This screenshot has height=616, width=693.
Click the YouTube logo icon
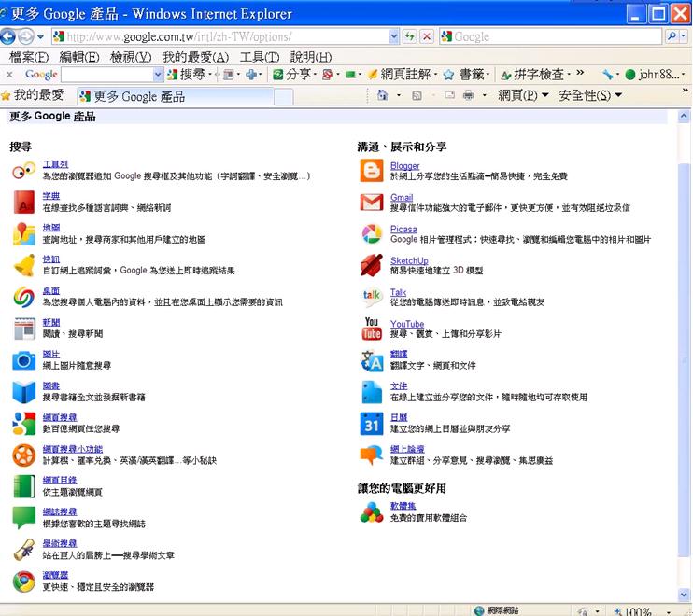[372, 329]
